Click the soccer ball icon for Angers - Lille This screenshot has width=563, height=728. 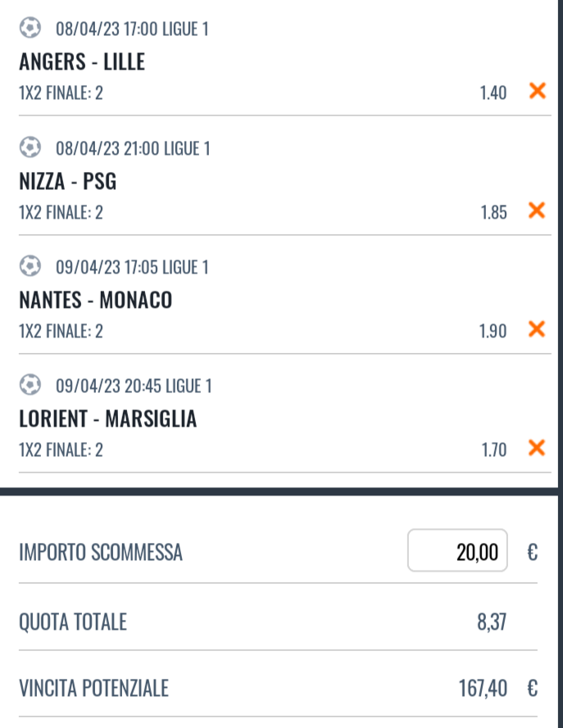(x=30, y=27)
